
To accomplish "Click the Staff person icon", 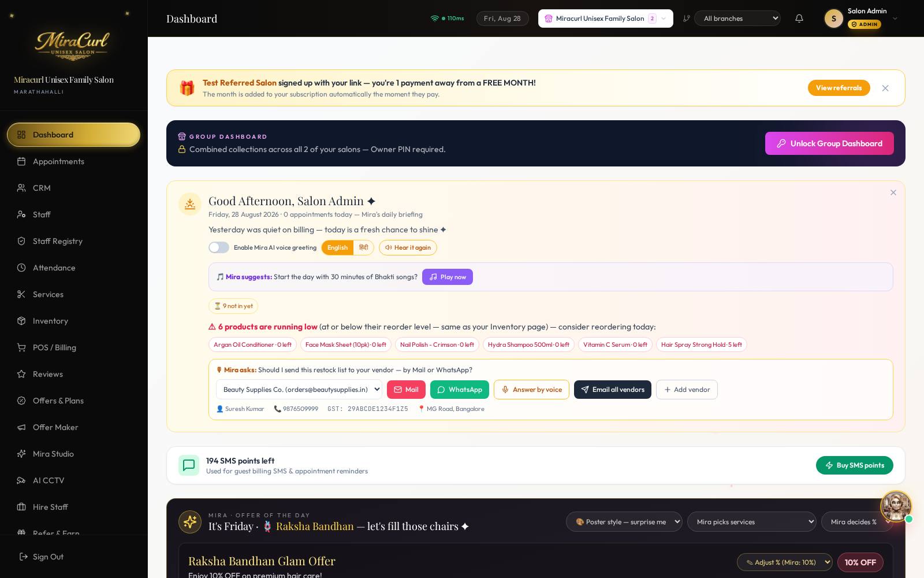I will (21, 214).
